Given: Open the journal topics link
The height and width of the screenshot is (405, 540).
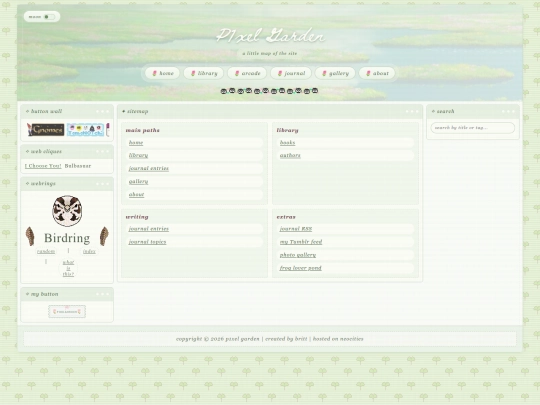Looking at the screenshot, I should pyautogui.click(x=147, y=242).
